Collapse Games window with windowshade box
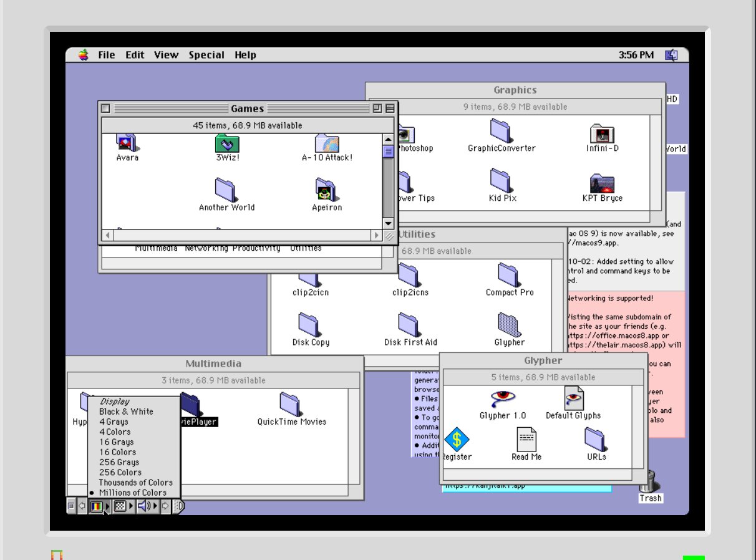Viewport: 756px width, 560px height. tap(390, 109)
